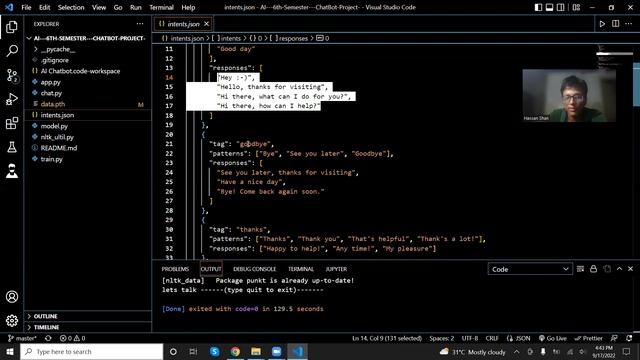Open train.py in explorer
The image size is (640, 360).
pos(51,159)
